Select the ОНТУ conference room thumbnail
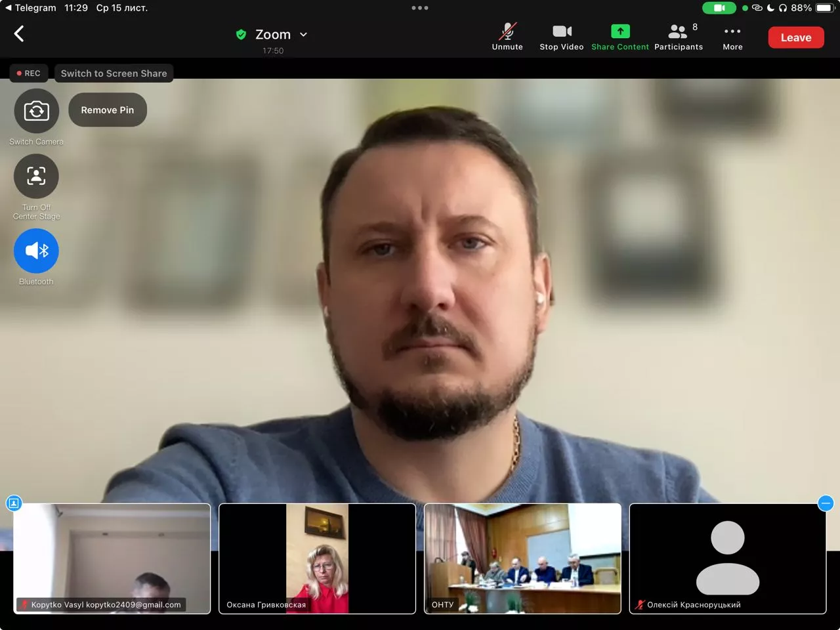Screen dimensions: 840x630 [522, 558]
